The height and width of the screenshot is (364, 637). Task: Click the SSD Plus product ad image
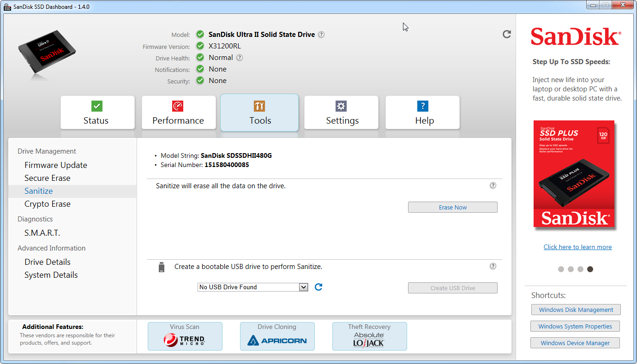coord(574,174)
